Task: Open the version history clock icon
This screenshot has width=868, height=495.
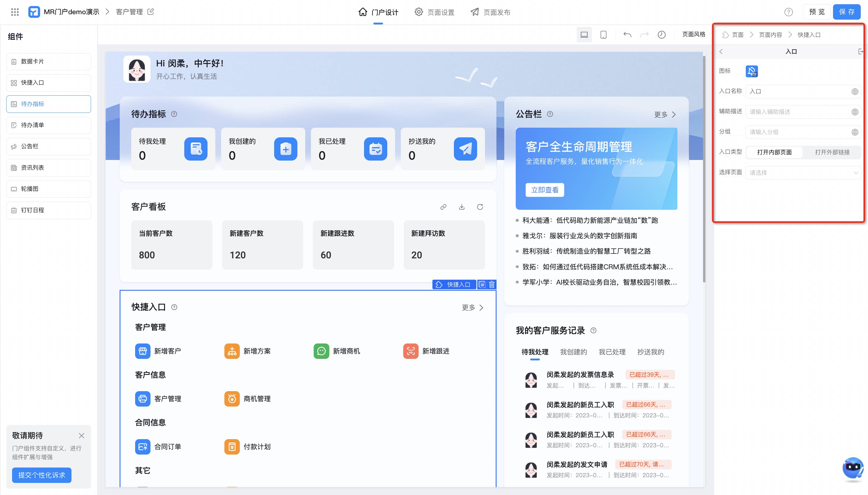Action: pyautogui.click(x=661, y=34)
